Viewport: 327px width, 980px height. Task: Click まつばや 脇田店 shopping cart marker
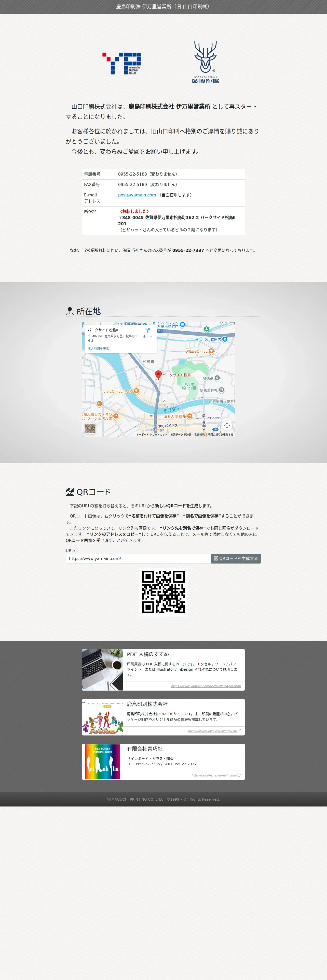click(225, 339)
